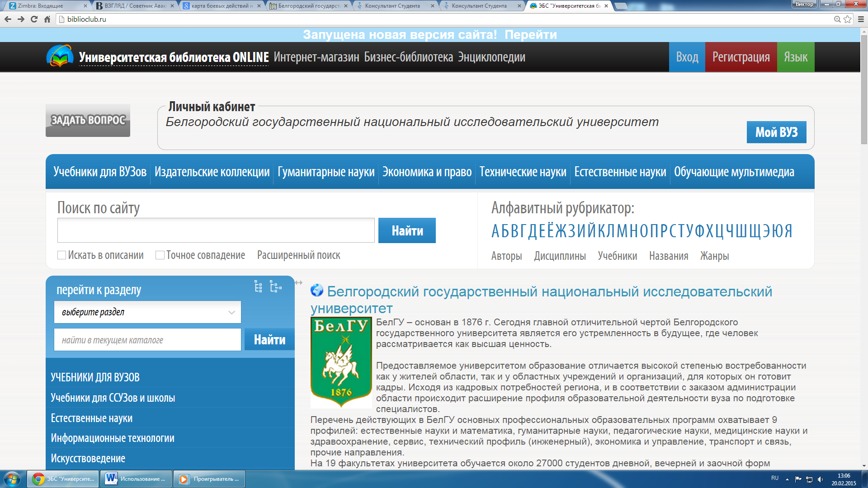Follow Перейти link in banner
868x488 pixels.
(531, 35)
